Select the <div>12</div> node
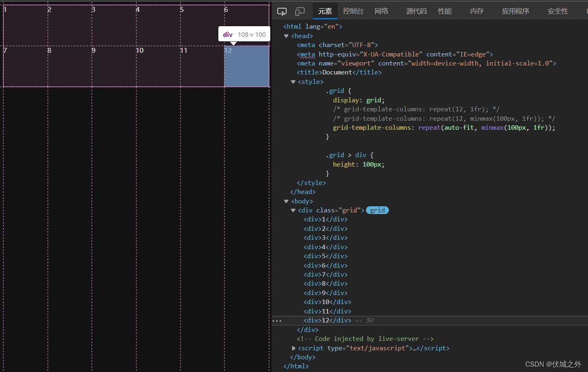Viewport: 588px width, 372px height. [x=328, y=320]
